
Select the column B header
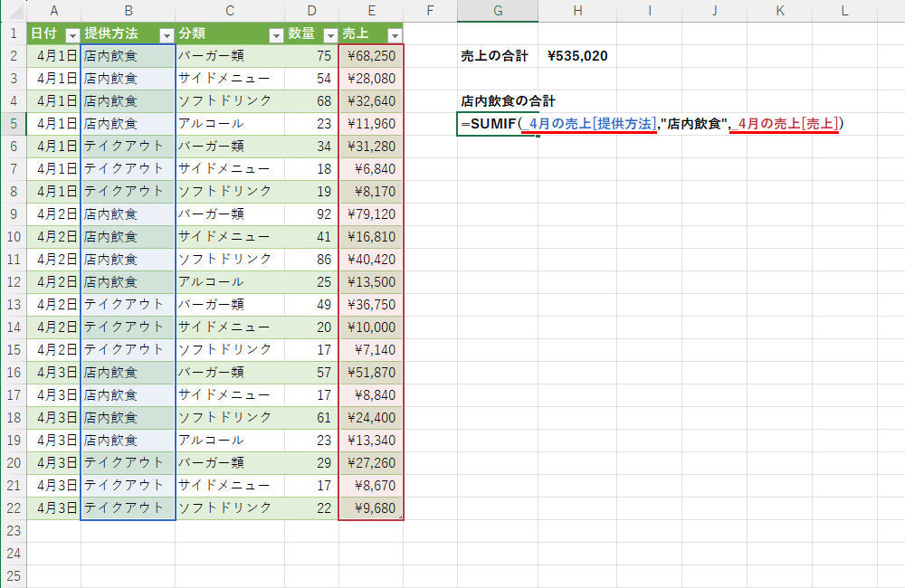click(x=128, y=11)
